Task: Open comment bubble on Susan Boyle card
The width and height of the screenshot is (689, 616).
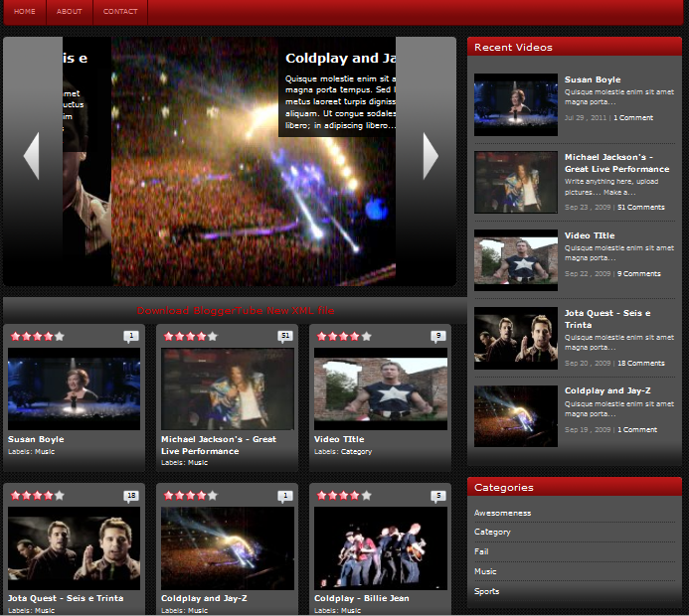Action: [131, 337]
